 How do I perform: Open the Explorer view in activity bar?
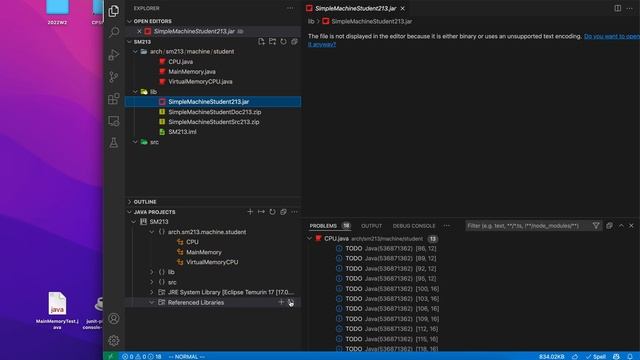[x=114, y=11]
